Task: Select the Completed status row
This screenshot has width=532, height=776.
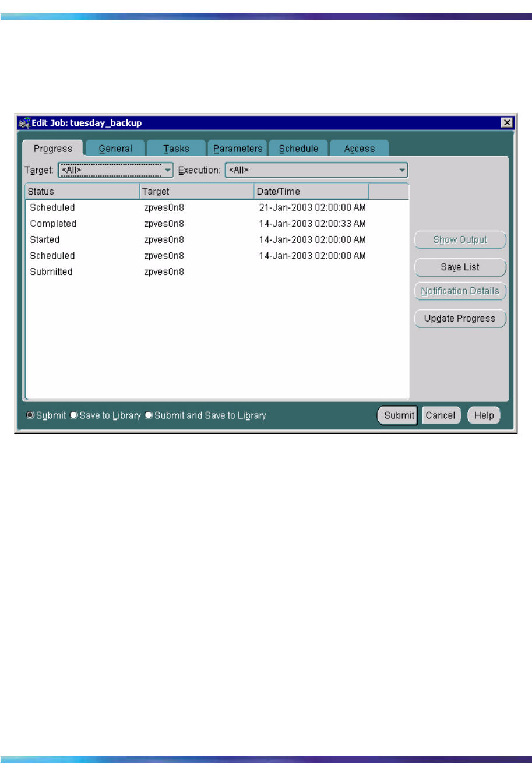Action: tap(217, 224)
